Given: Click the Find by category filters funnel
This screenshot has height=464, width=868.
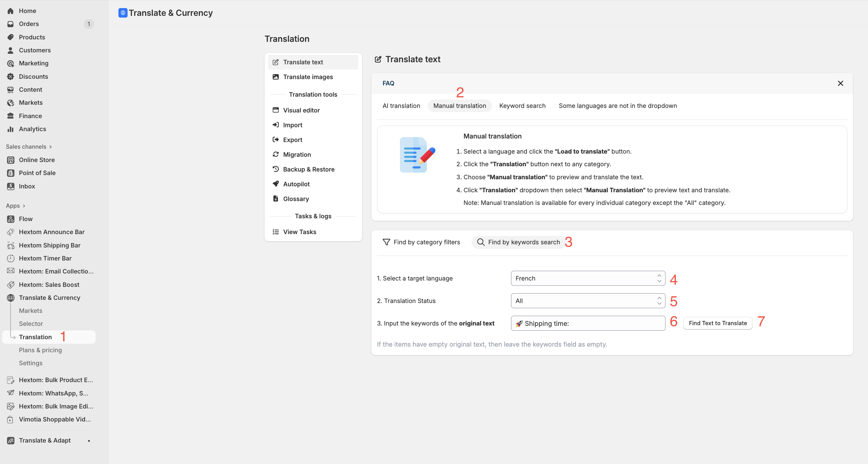Looking at the screenshot, I should [386, 242].
